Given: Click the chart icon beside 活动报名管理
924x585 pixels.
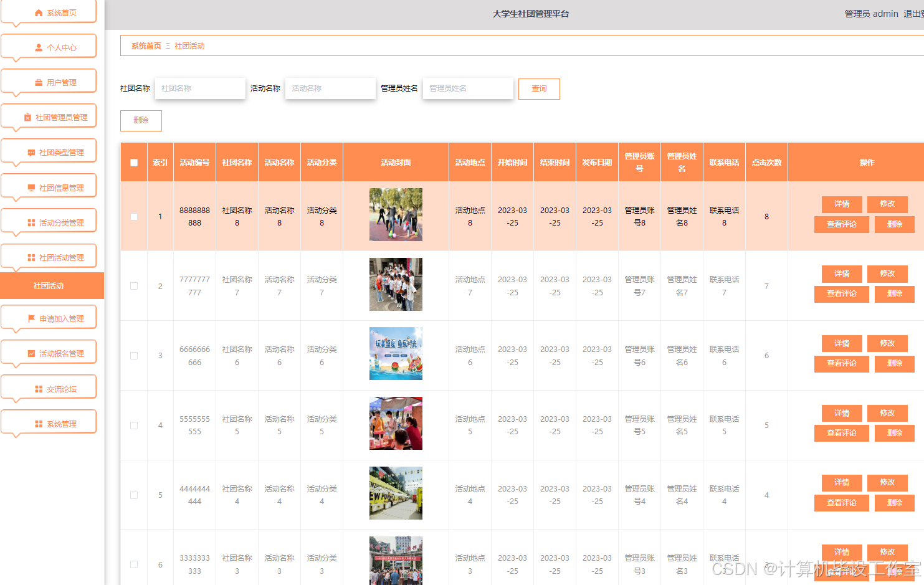Looking at the screenshot, I should click(31, 354).
